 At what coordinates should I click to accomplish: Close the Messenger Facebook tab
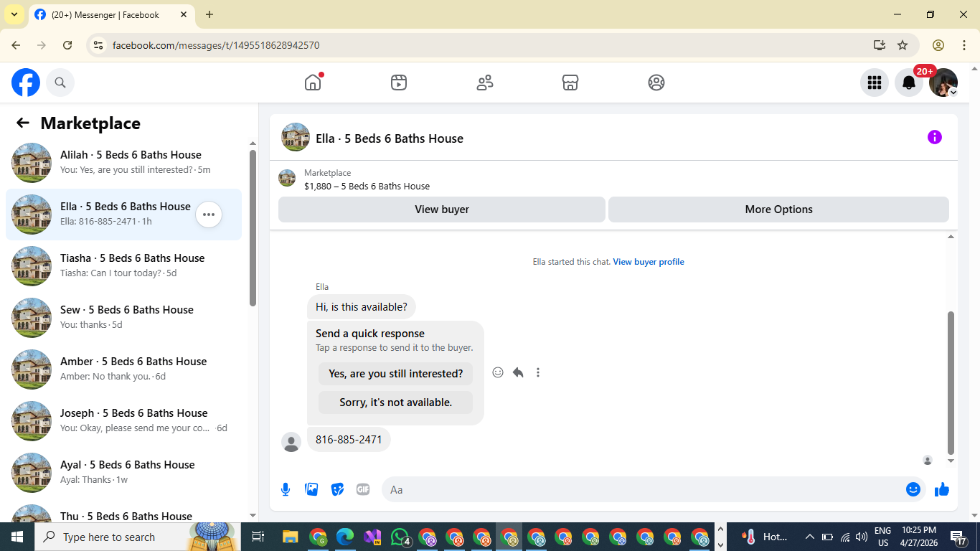(x=184, y=14)
